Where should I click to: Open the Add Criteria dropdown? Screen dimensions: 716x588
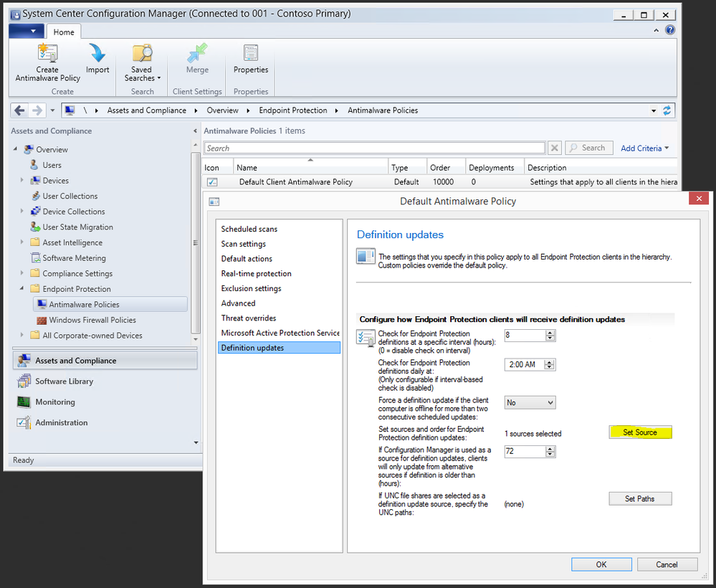644,148
